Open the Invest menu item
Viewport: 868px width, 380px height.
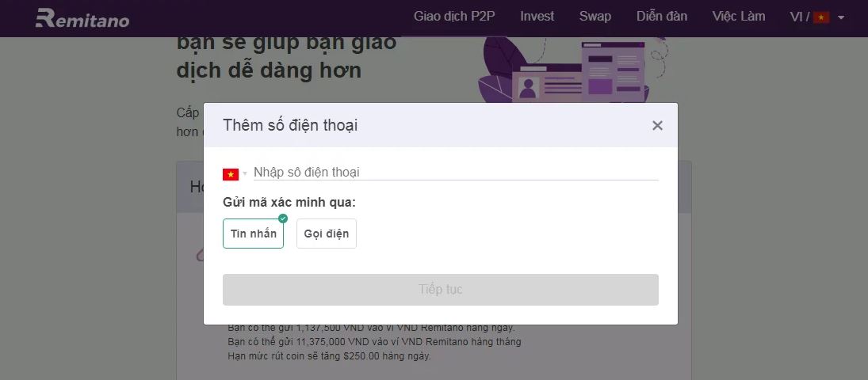coord(537,17)
